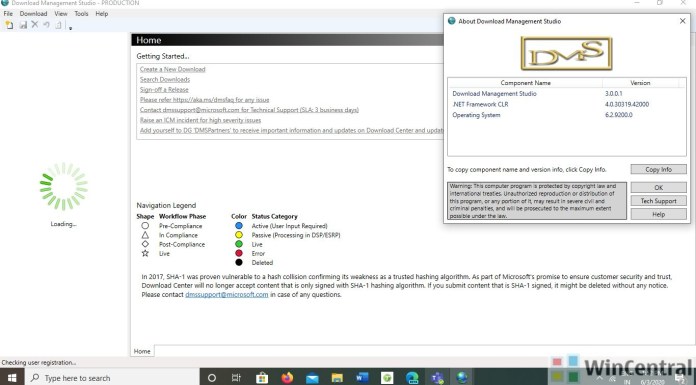This screenshot has width=696, height=385.
Task: Click the Save floppy-disk toolbar icon
Action: pos(23,25)
